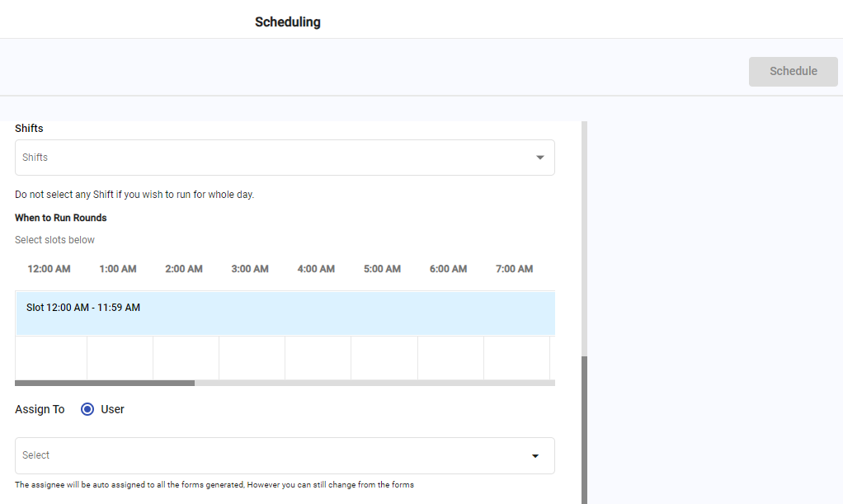Select the Slot 12:00 AM - 11:59 AM bar
843x504 pixels.
point(285,313)
